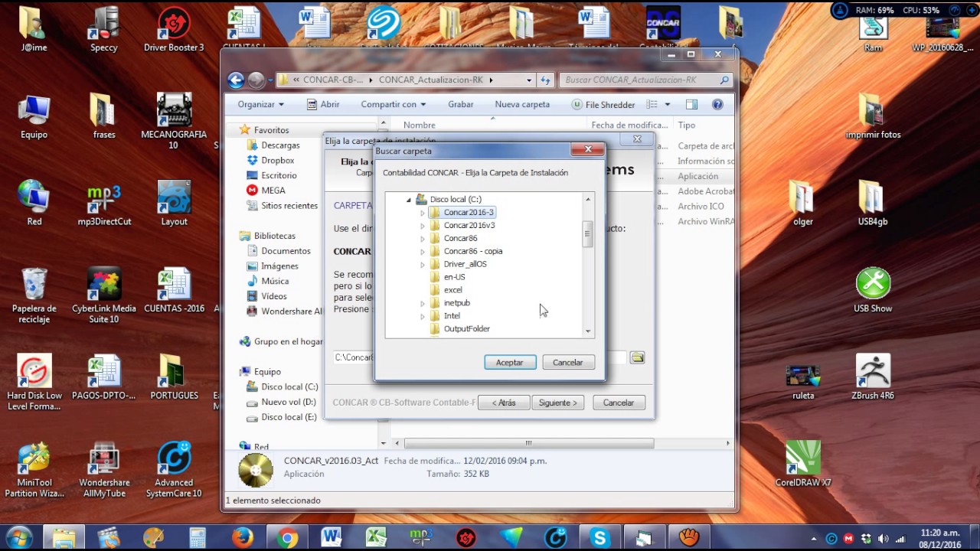Open the Explorer help icon
The height and width of the screenshot is (551, 980).
coord(717,104)
